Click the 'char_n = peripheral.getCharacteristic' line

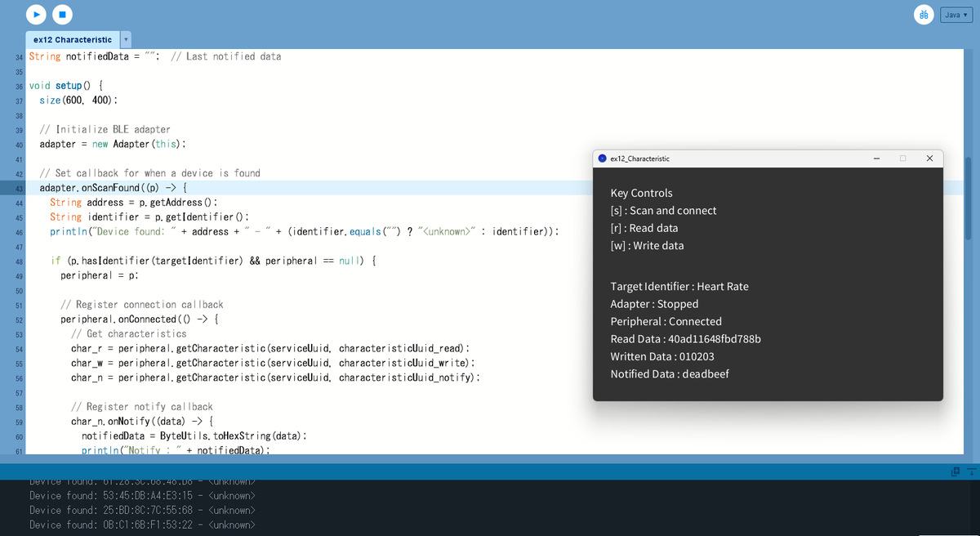[x=276, y=377]
